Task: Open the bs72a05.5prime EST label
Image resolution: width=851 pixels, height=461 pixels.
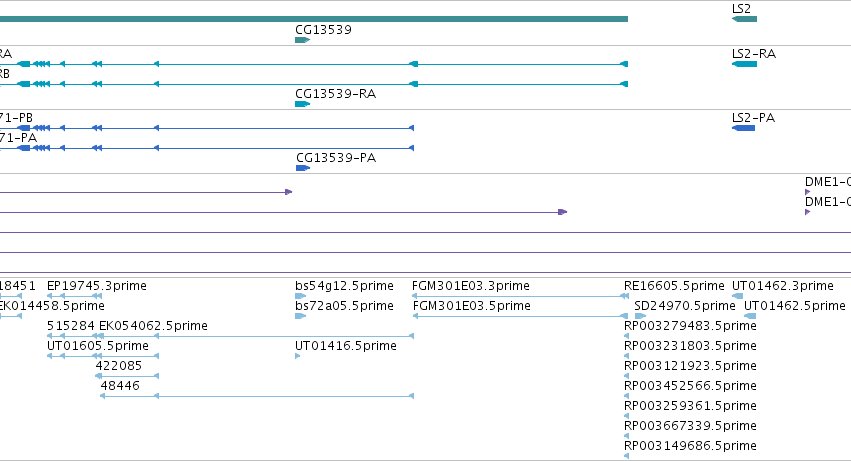Action: (x=344, y=306)
